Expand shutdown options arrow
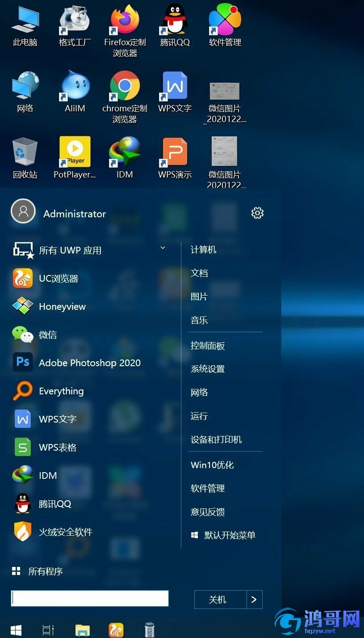Viewport: 364px width, 638px height. (255, 600)
